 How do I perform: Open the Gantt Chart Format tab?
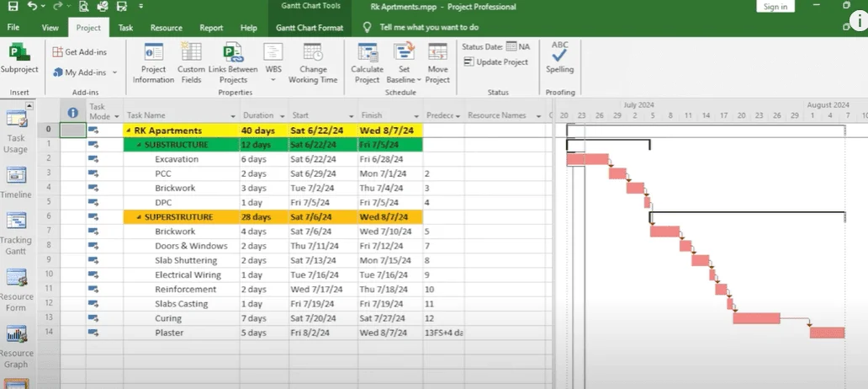[310, 27]
